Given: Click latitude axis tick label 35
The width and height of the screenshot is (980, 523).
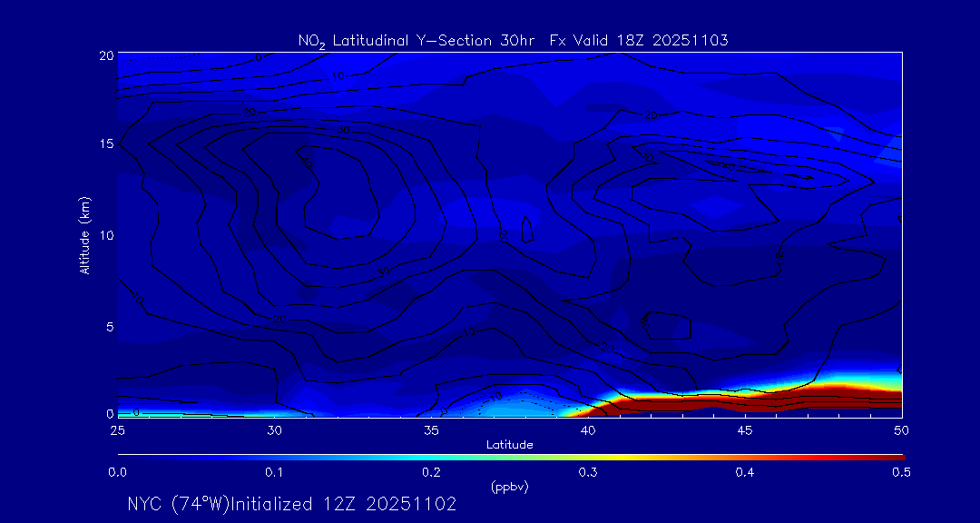Looking at the screenshot, I should click(x=431, y=429).
